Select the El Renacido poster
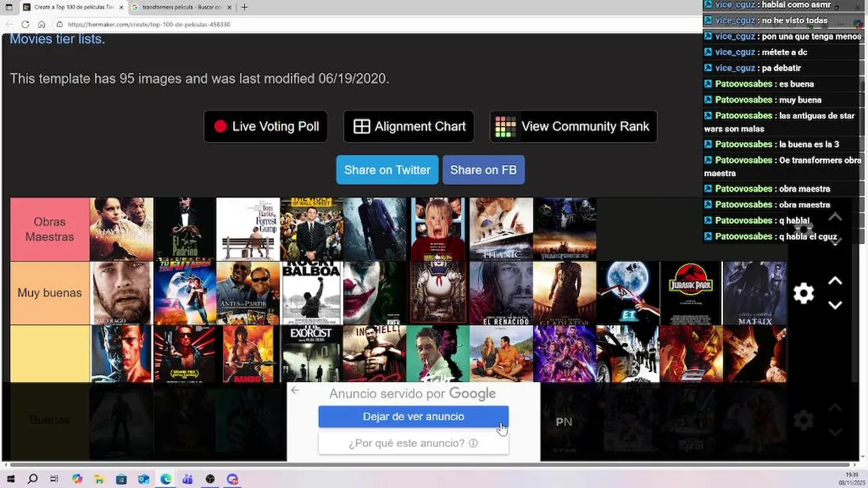 (x=501, y=293)
